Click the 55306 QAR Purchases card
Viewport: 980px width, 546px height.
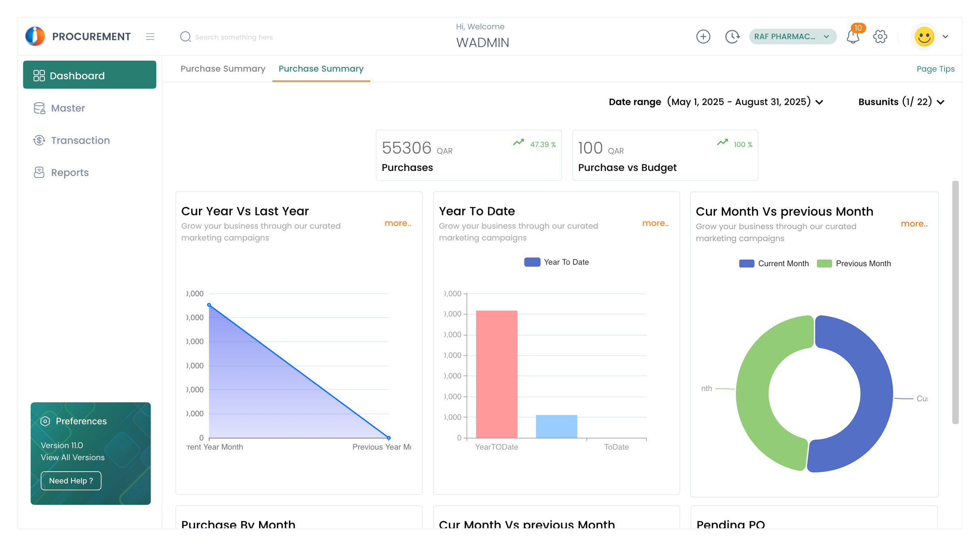tap(468, 155)
